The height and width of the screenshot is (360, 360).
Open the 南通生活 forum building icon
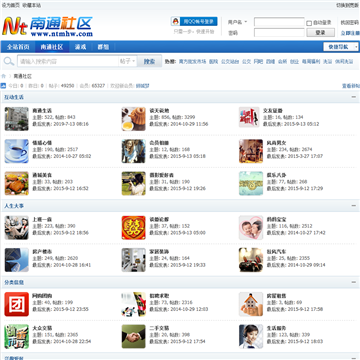17,119
